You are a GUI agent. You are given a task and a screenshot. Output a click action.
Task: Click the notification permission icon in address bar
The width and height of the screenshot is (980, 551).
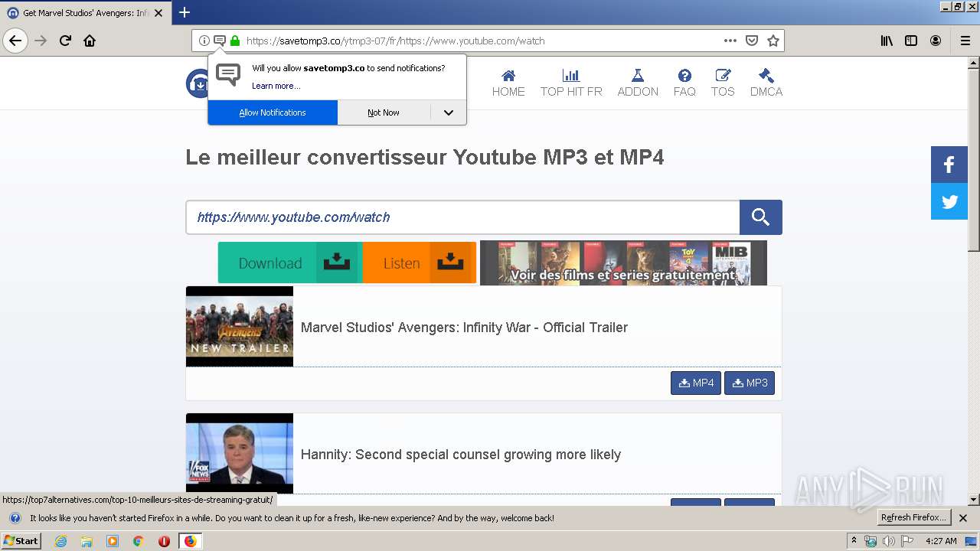pos(219,41)
